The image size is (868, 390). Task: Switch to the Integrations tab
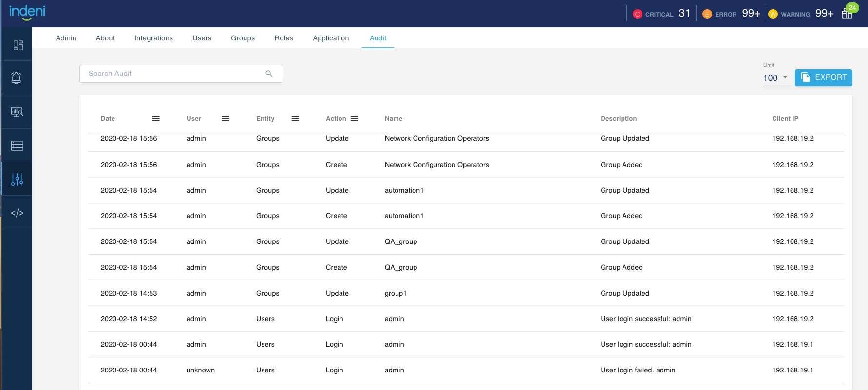[x=153, y=38]
